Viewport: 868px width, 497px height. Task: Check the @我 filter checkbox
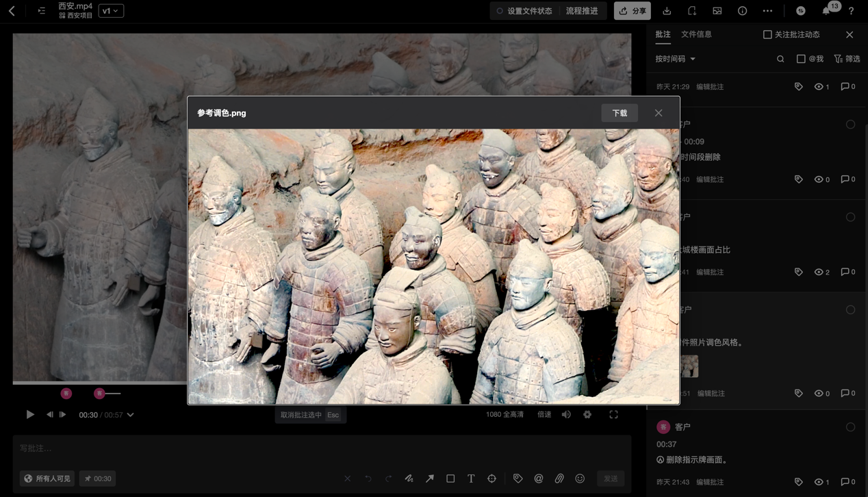point(801,59)
